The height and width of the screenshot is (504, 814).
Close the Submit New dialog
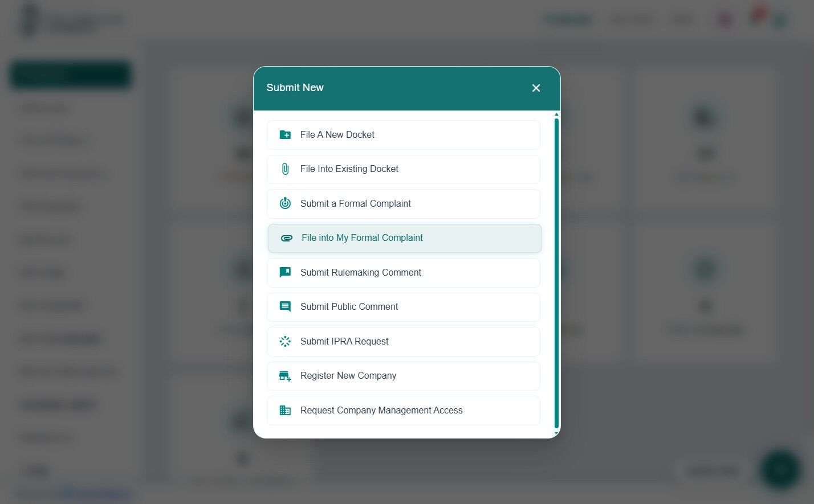point(536,88)
